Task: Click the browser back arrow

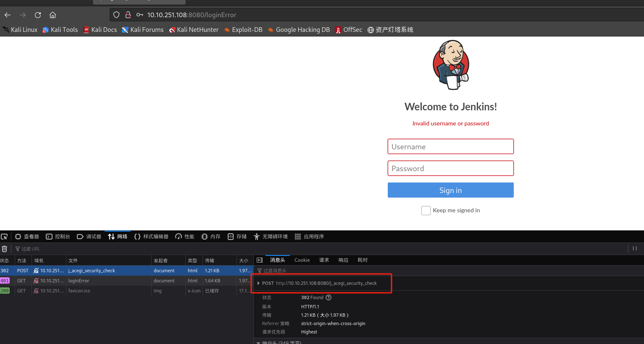Action: click(x=8, y=15)
